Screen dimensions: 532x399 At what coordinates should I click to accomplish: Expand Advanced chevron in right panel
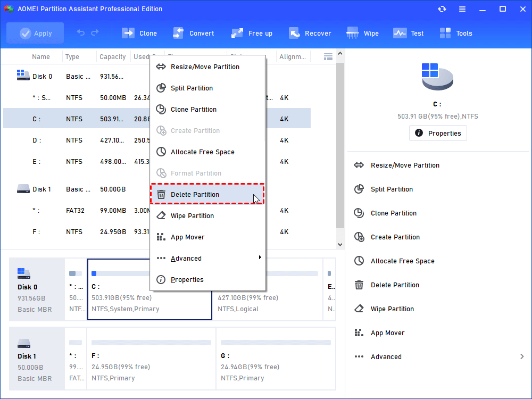tap(522, 356)
